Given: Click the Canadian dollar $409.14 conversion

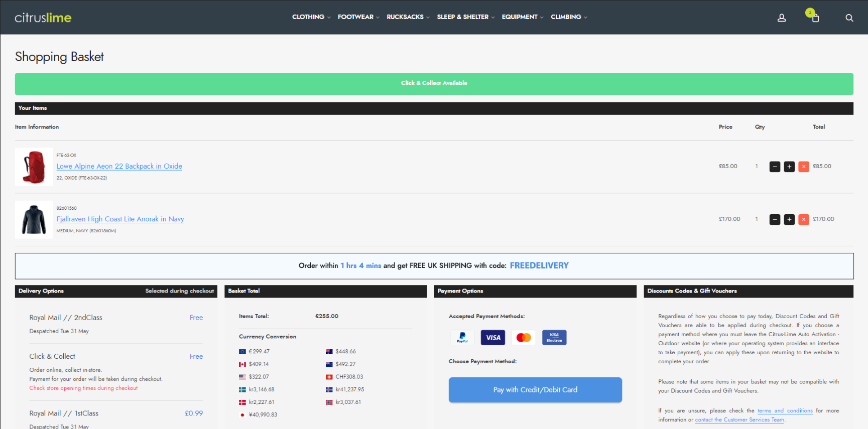Looking at the screenshot, I should tap(254, 364).
